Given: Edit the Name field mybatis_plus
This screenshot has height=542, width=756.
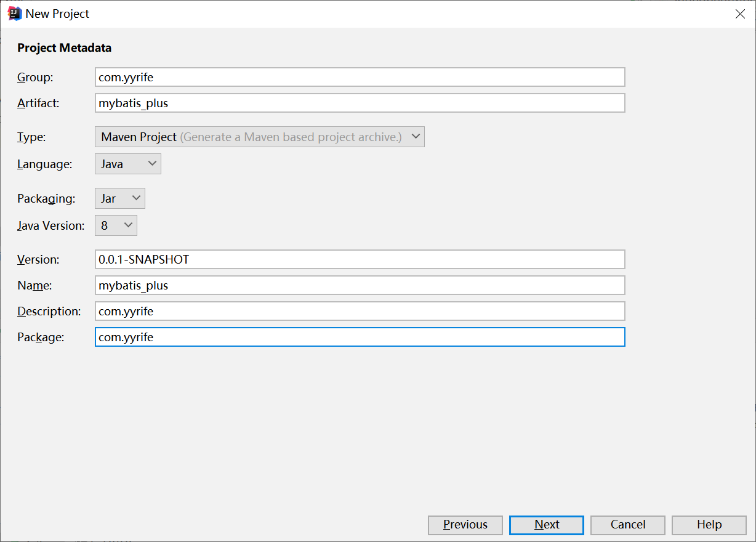Looking at the screenshot, I should tap(360, 285).
